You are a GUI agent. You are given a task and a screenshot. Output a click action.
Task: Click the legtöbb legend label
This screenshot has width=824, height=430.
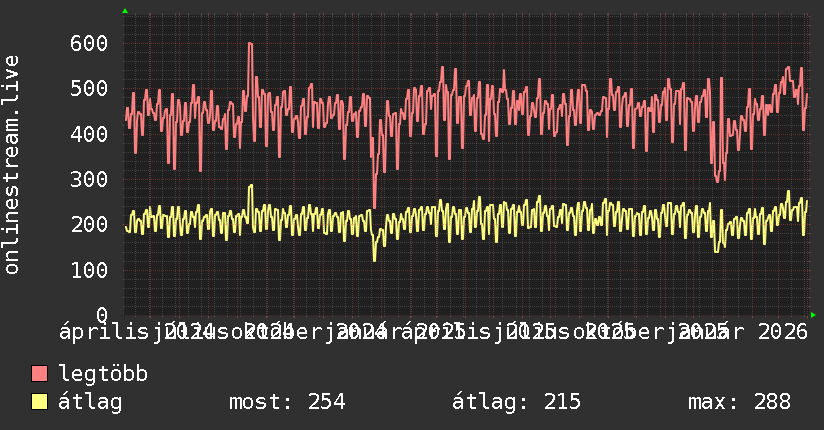click(x=103, y=373)
